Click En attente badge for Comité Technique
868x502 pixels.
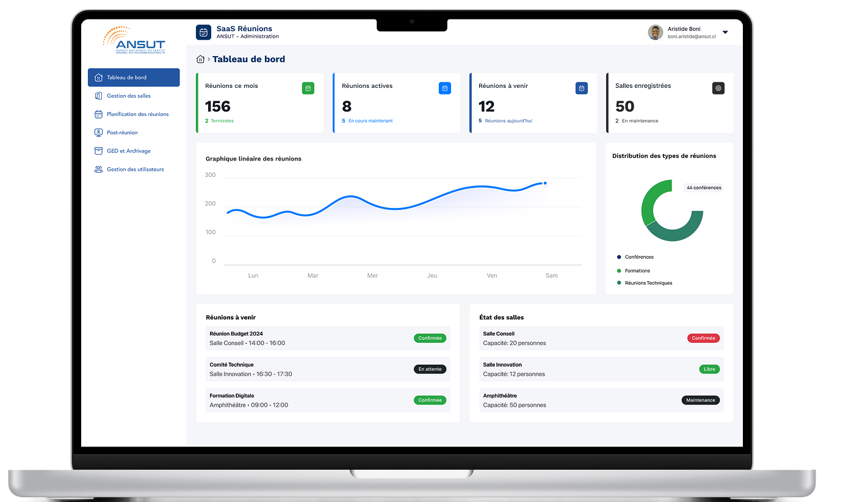pos(430,369)
